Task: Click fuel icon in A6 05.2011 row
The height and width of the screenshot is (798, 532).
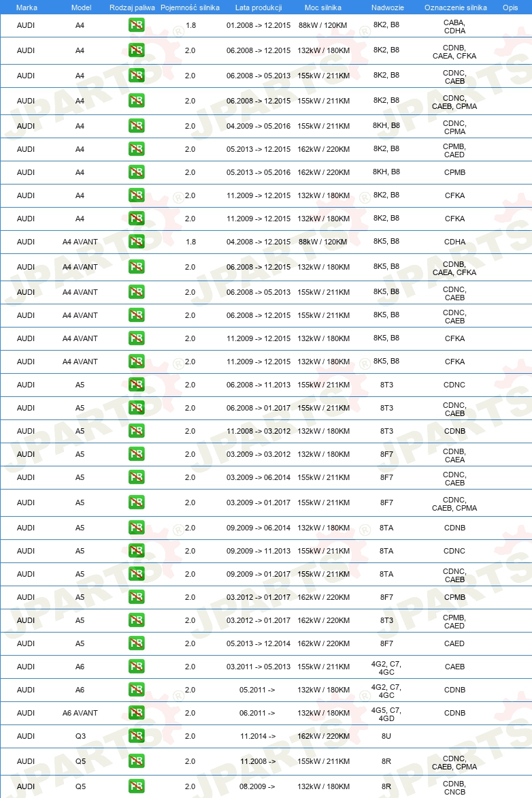Action: coord(136,690)
